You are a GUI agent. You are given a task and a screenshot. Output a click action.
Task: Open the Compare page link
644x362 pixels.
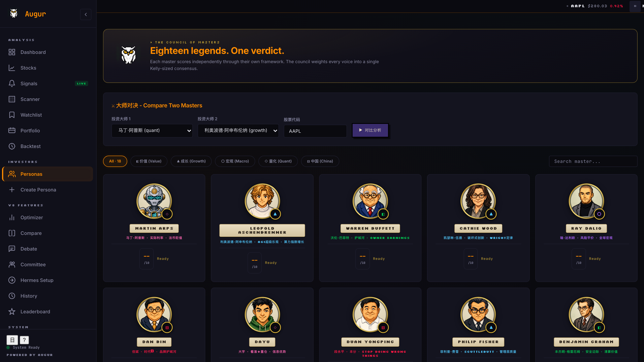point(47,233)
